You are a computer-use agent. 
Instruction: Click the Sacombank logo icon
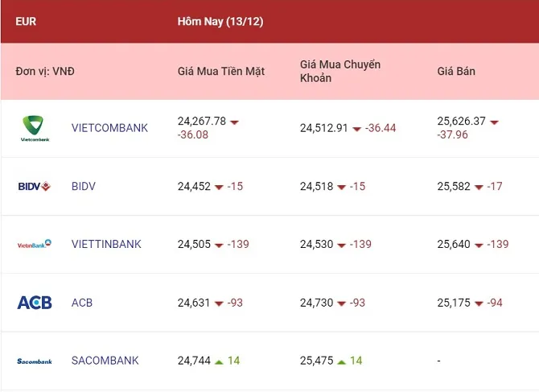[x=34, y=361]
